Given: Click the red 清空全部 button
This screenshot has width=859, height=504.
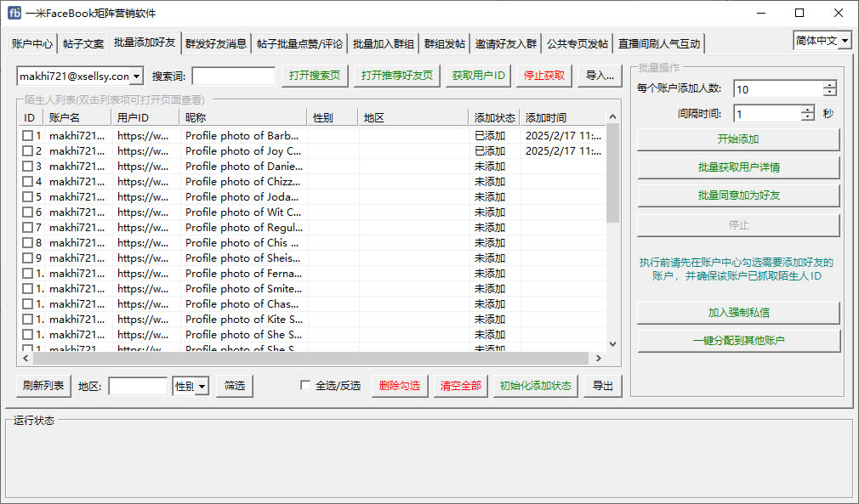Looking at the screenshot, I should (x=461, y=386).
